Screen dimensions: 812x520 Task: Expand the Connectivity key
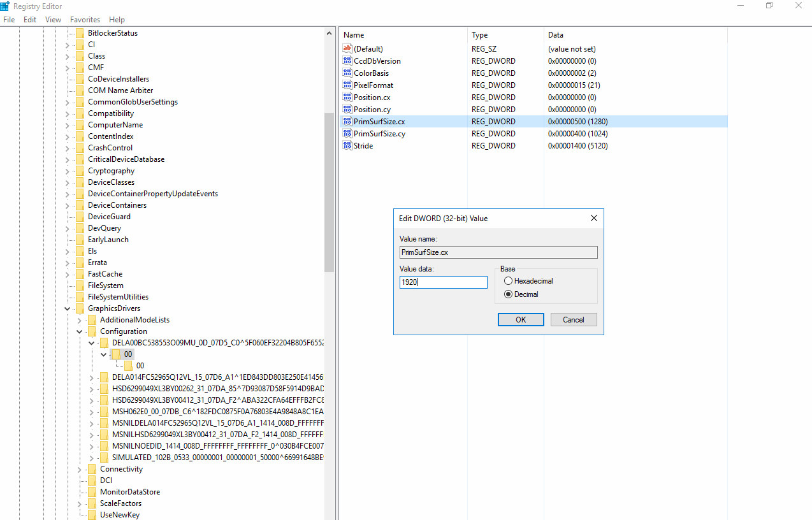pos(80,469)
